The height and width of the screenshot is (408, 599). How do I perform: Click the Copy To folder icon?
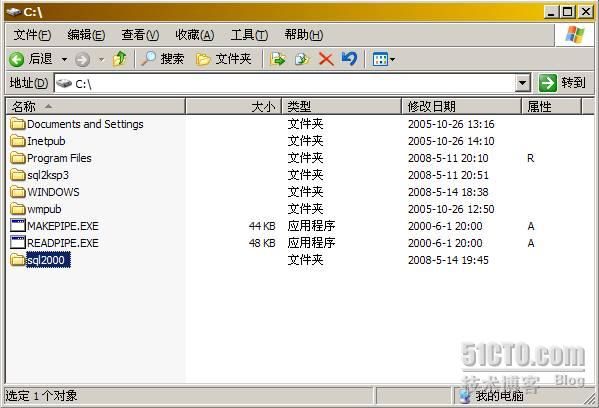302,59
